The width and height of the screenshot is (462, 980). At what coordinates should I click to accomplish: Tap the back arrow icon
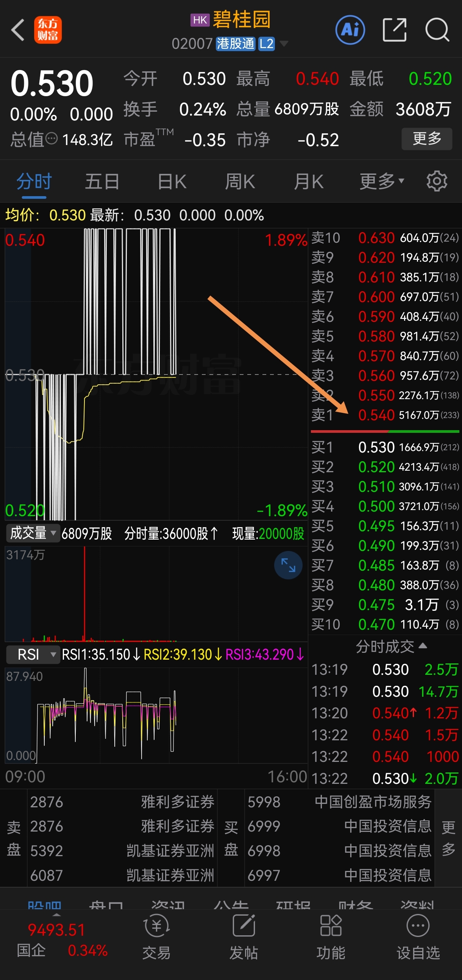[x=18, y=30]
